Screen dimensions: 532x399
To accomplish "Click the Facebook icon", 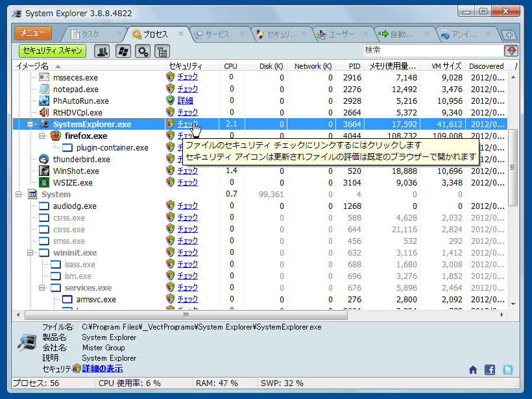I will 490,370.
